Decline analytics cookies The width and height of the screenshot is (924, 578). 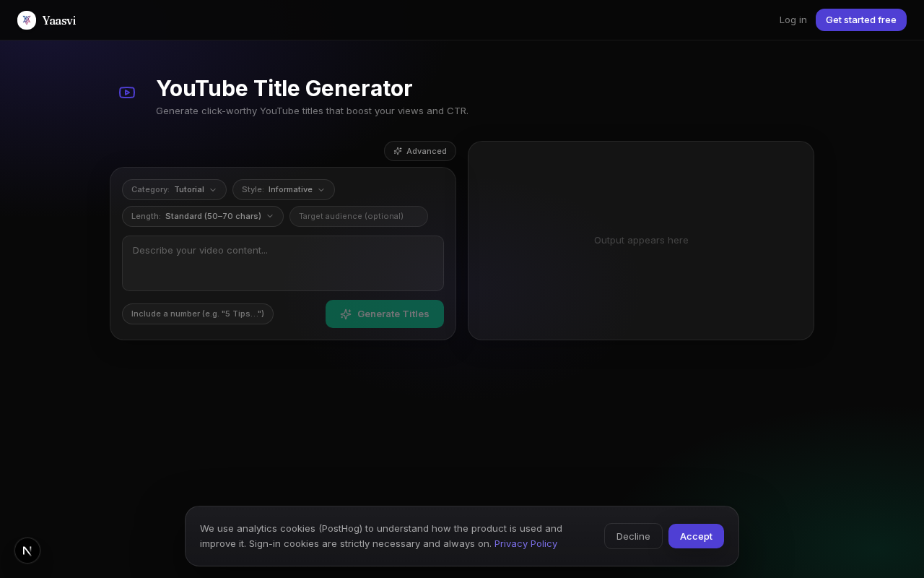pos(633,536)
